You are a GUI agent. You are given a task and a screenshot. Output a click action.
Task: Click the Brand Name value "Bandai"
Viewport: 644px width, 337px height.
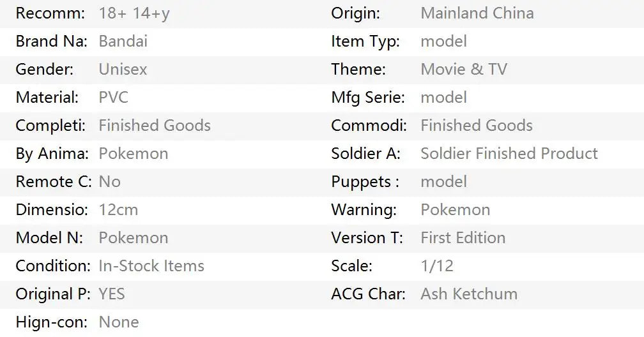point(123,41)
